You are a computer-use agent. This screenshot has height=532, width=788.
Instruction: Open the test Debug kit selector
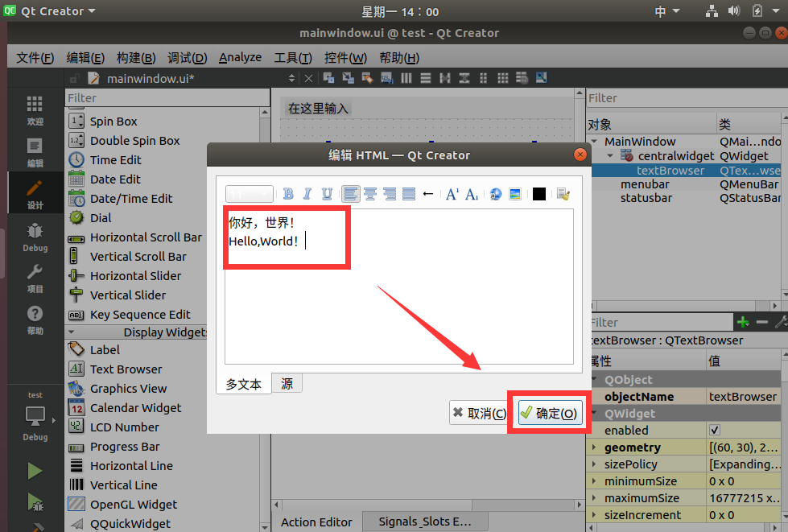(x=35, y=417)
